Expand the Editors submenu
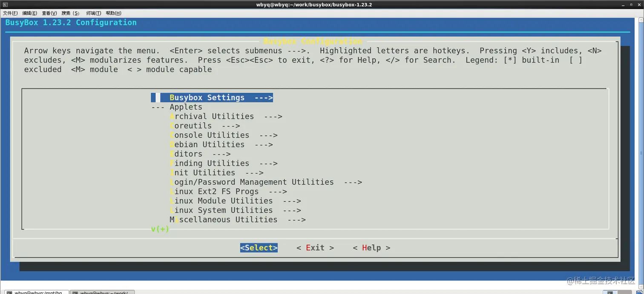The width and height of the screenshot is (644, 294). 200,154
